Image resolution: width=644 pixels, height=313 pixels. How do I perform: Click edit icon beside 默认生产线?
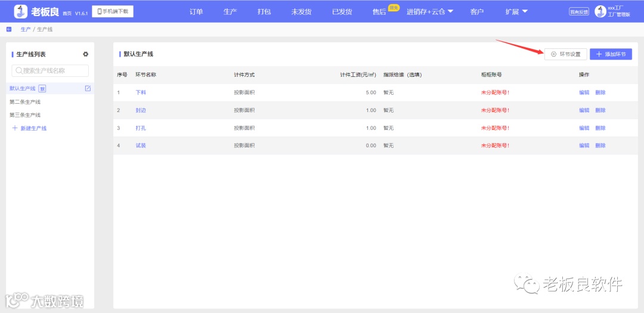(88, 88)
